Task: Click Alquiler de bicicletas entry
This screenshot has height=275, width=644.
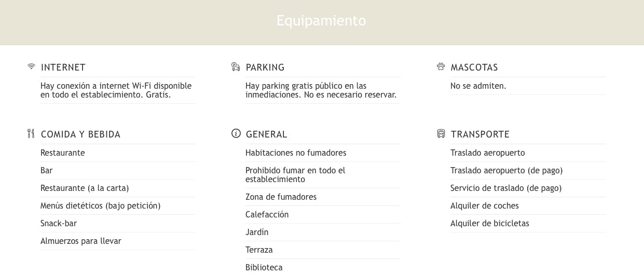Action: click(490, 223)
